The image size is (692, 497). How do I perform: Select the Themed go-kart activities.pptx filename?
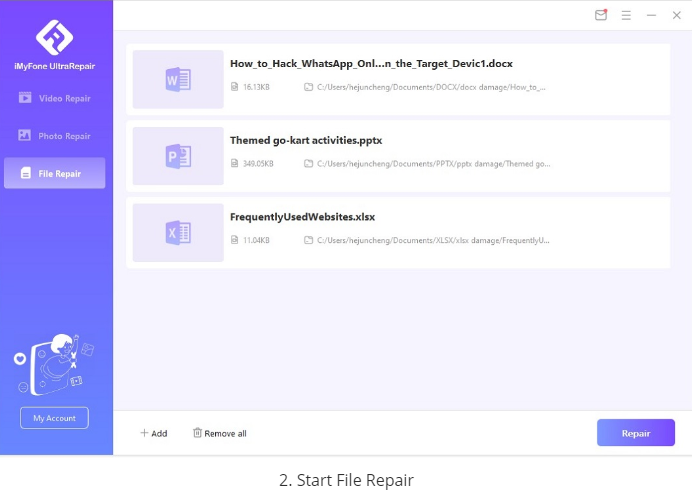click(305, 140)
